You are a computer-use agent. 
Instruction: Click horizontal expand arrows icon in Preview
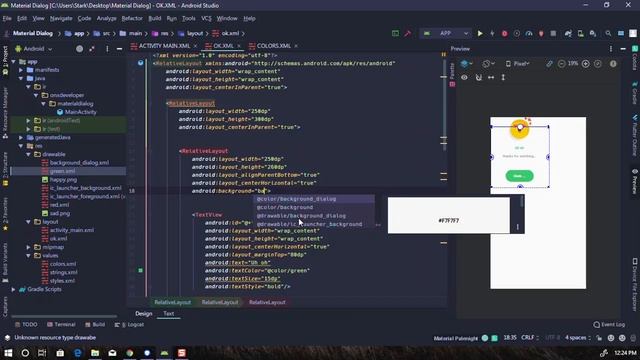[491, 77]
